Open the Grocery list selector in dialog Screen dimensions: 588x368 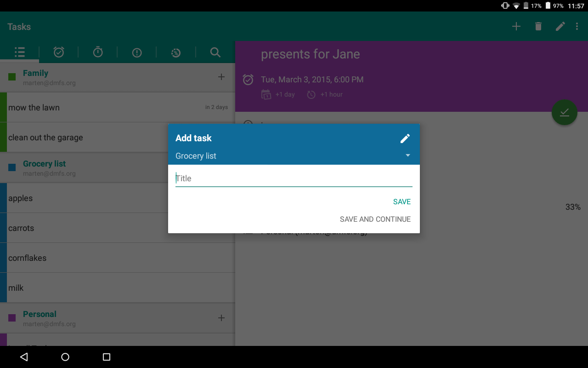pos(294,156)
